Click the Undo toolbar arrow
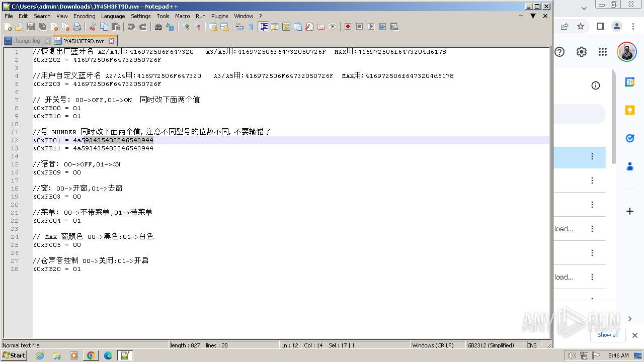Image resolution: width=644 pixels, height=362 pixels. [131, 27]
